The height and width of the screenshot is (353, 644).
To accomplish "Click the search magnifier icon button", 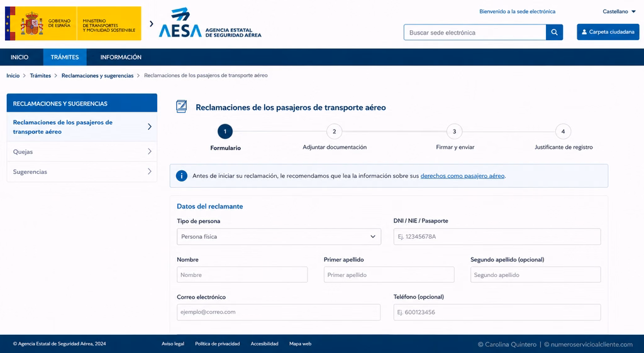I will [554, 32].
